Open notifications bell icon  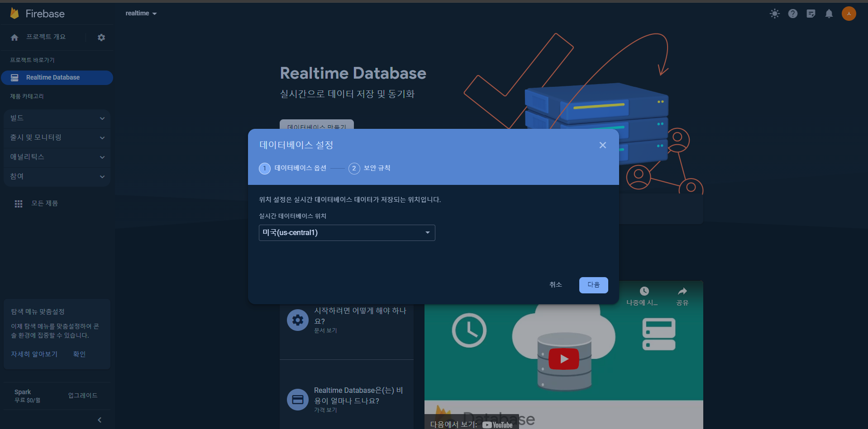[829, 14]
